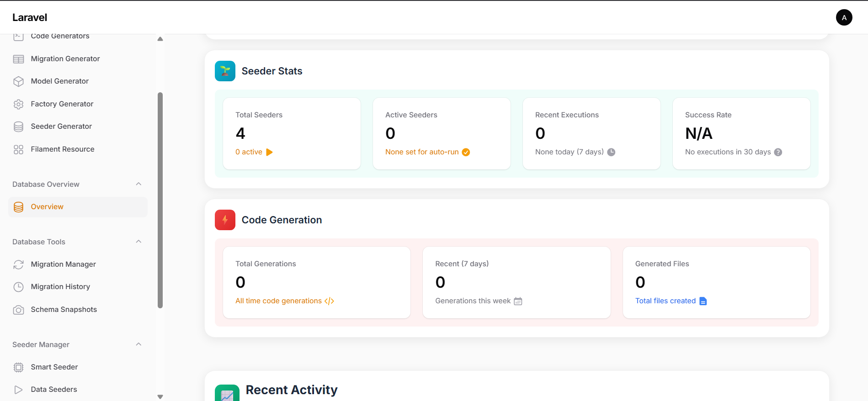Click 'No executions in 30 days' text
The height and width of the screenshot is (401, 868).
pyautogui.click(x=728, y=152)
